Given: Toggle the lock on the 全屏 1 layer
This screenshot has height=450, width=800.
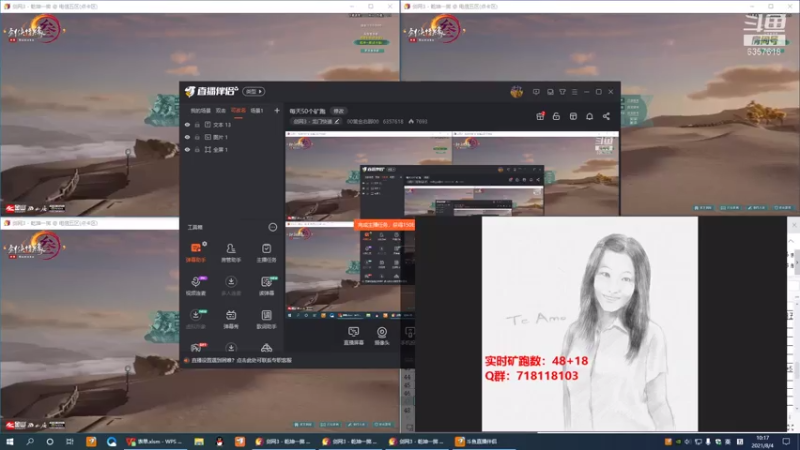Looking at the screenshot, I should pos(197,149).
